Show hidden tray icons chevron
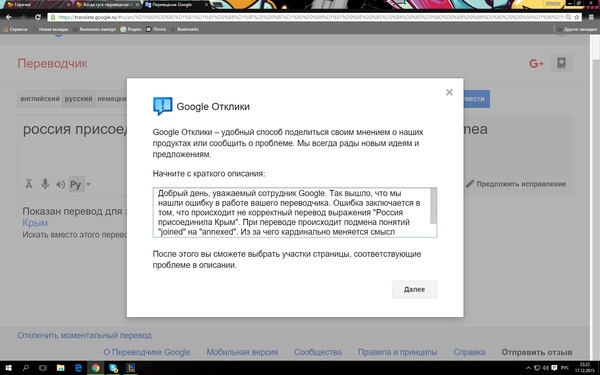This screenshot has height=375, width=600. (528, 368)
